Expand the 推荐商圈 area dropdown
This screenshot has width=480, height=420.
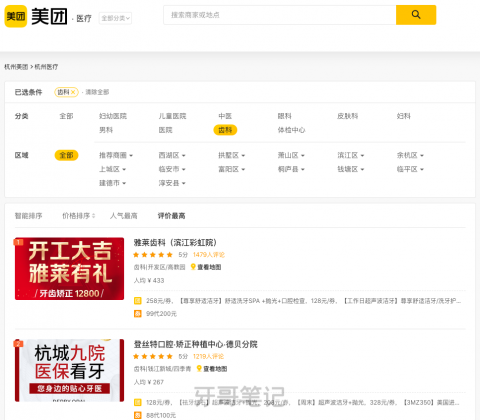coord(116,155)
